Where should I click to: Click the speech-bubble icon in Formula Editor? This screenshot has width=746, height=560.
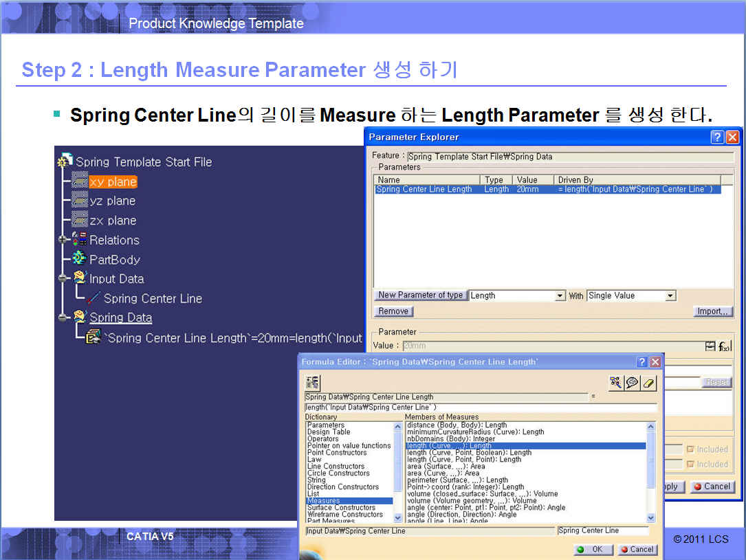633,382
